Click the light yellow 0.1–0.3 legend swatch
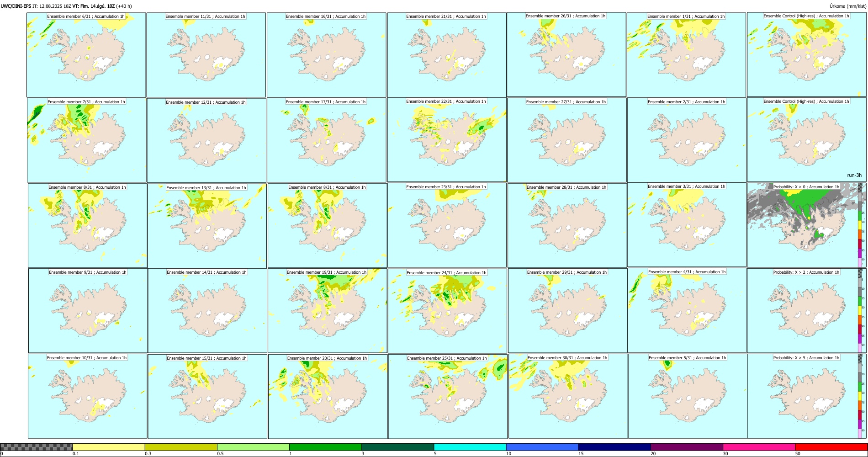 (x=109, y=447)
